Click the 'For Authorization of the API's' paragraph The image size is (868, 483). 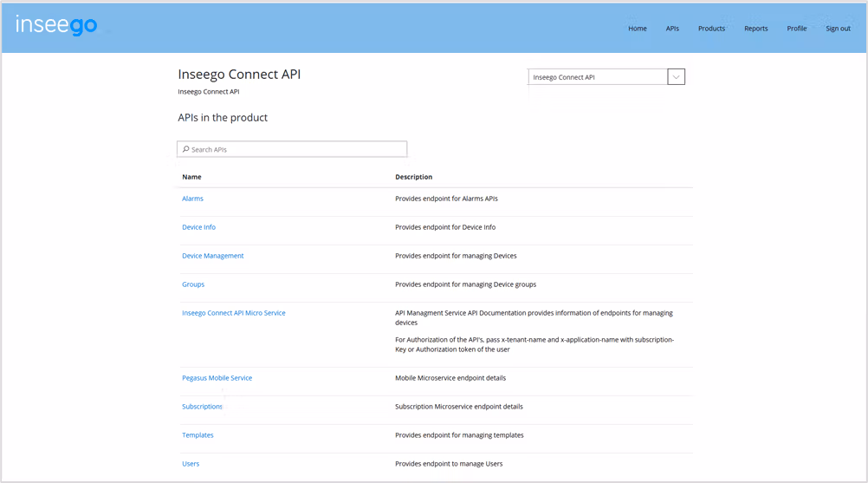[x=534, y=344]
